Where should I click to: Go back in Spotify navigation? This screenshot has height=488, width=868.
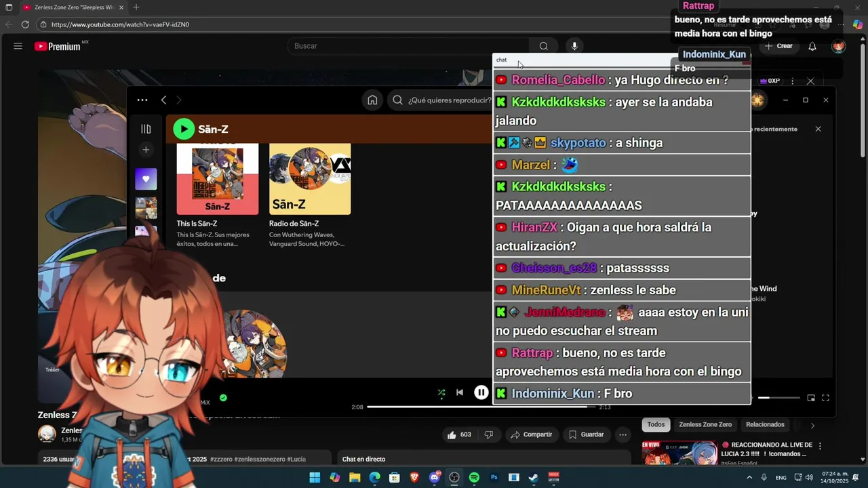[x=163, y=100]
